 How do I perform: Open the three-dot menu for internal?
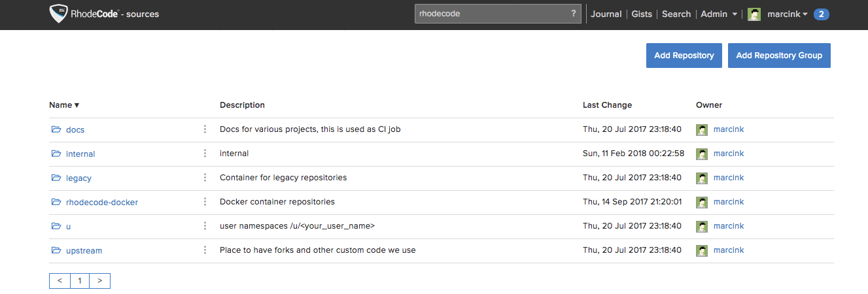point(205,154)
